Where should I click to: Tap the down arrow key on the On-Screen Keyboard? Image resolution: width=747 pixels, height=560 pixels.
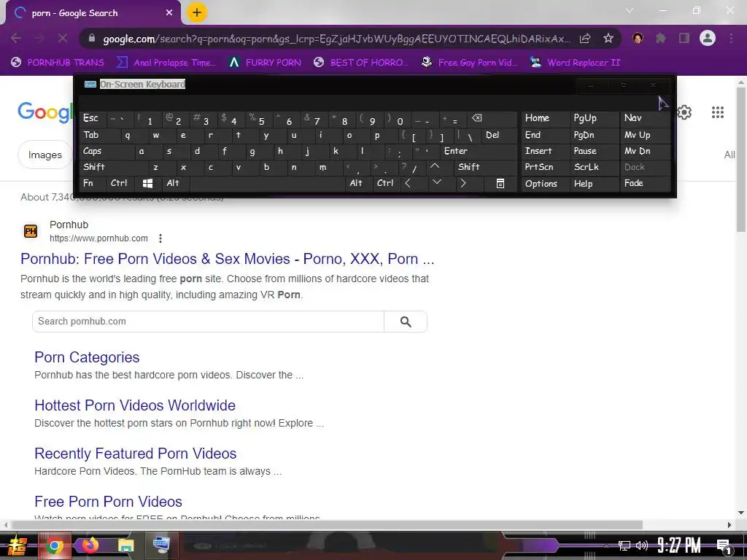click(437, 183)
